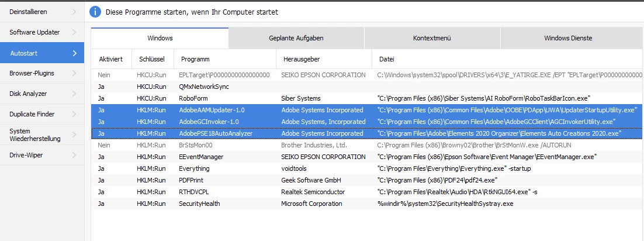Image resolution: width=644 pixels, height=241 pixels.
Task: Select the Everything program entry
Action: tap(194, 168)
